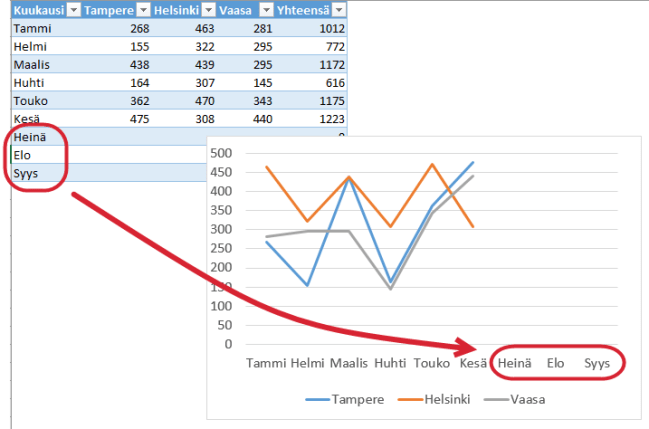Expand the Yhteensä column filter arrow

point(337,10)
